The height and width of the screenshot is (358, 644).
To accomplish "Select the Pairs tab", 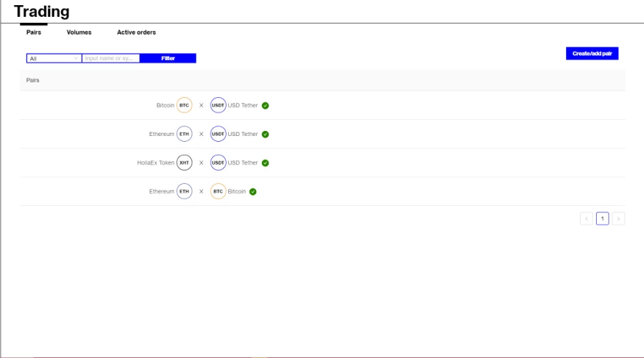I will click(34, 32).
